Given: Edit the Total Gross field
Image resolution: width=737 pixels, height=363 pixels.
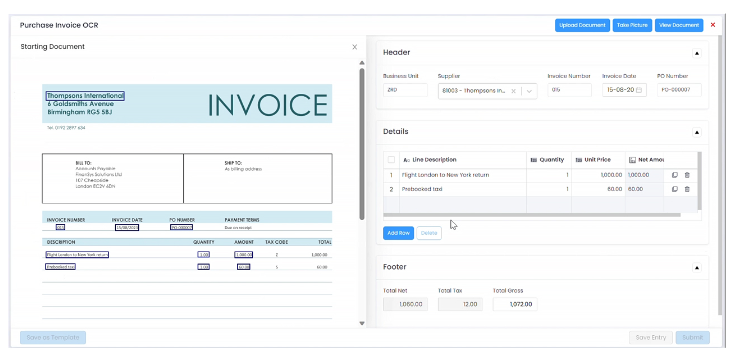Looking at the screenshot, I should (x=515, y=304).
